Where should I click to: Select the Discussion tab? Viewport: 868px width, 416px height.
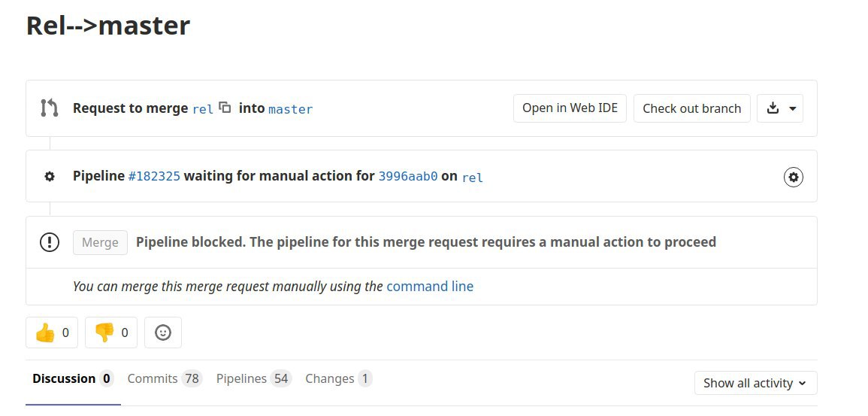point(73,379)
